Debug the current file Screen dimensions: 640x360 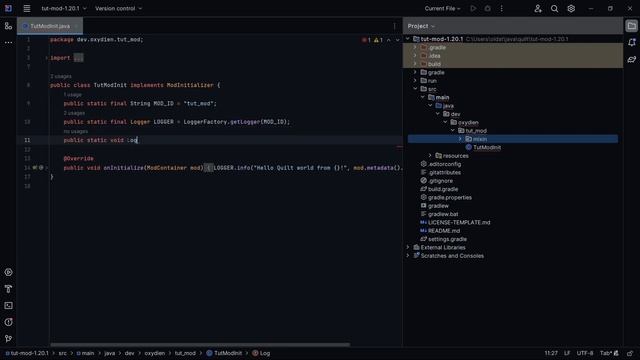[x=487, y=8]
